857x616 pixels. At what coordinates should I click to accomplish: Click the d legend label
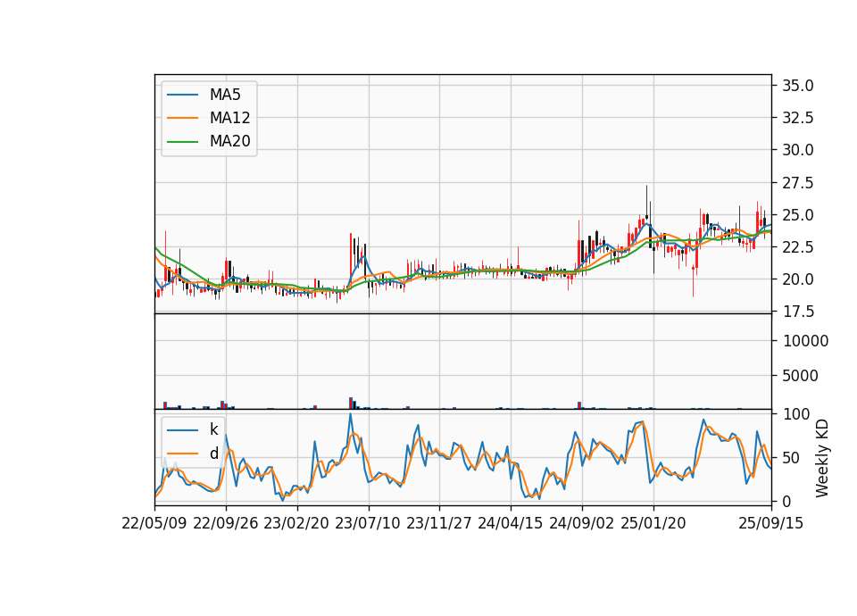tap(213, 454)
